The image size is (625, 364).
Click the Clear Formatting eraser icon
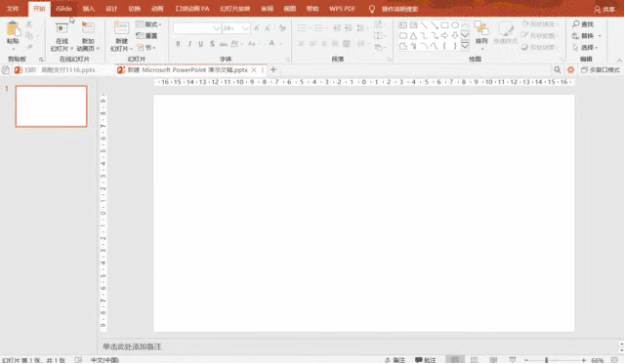(282, 28)
